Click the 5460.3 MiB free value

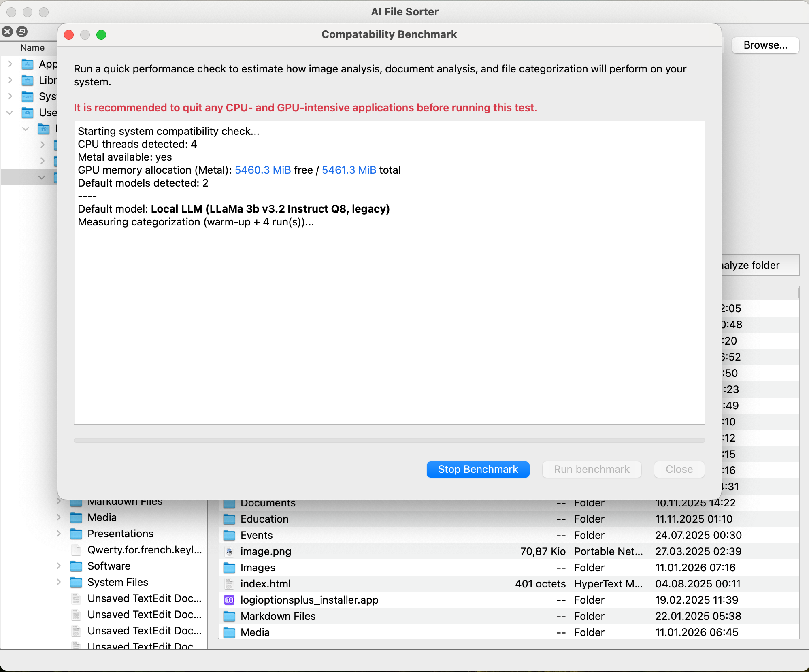(x=263, y=170)
